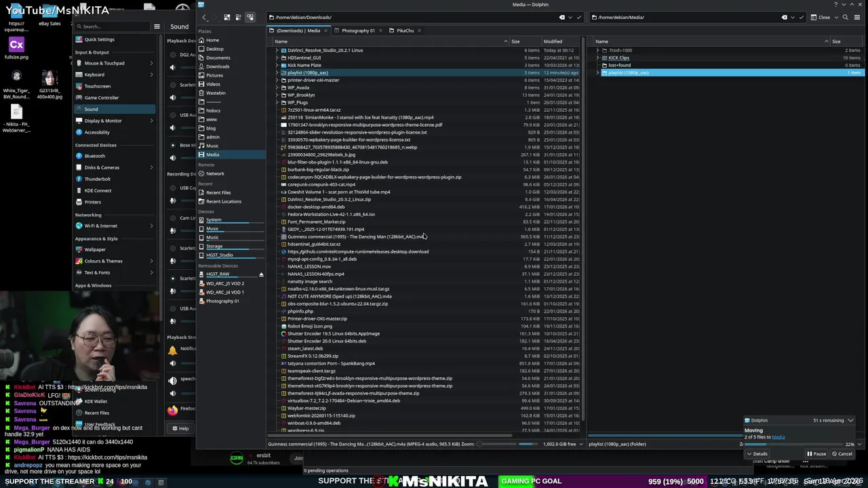Open Dolphin search with the magnifier icon

[x=845, y=17]
